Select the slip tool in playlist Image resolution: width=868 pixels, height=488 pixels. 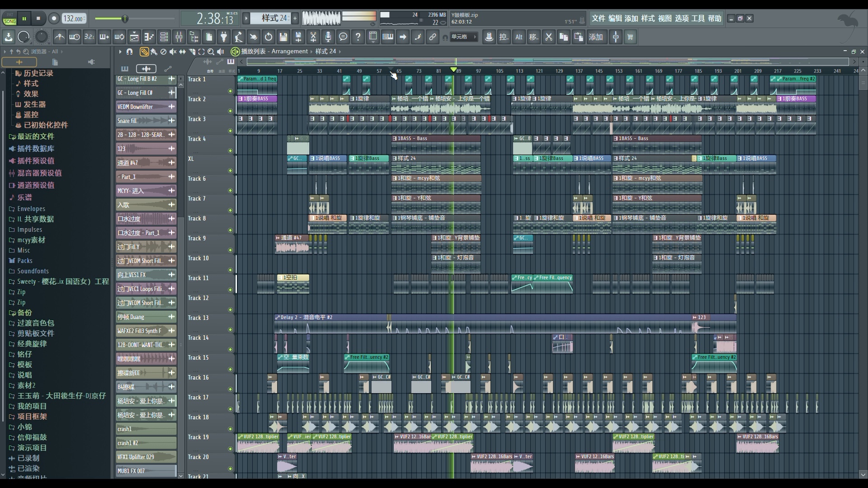183,52
